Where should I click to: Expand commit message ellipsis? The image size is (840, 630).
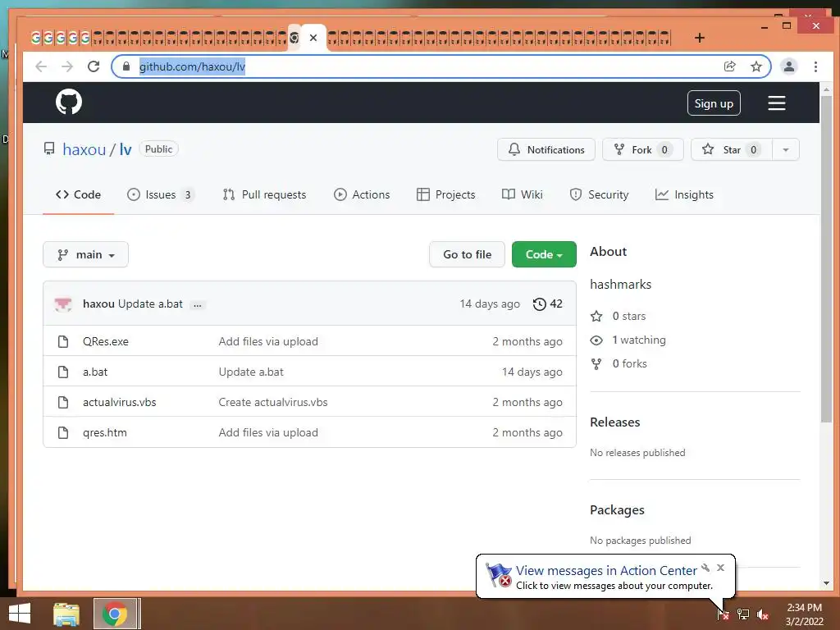tap(198, 304)
